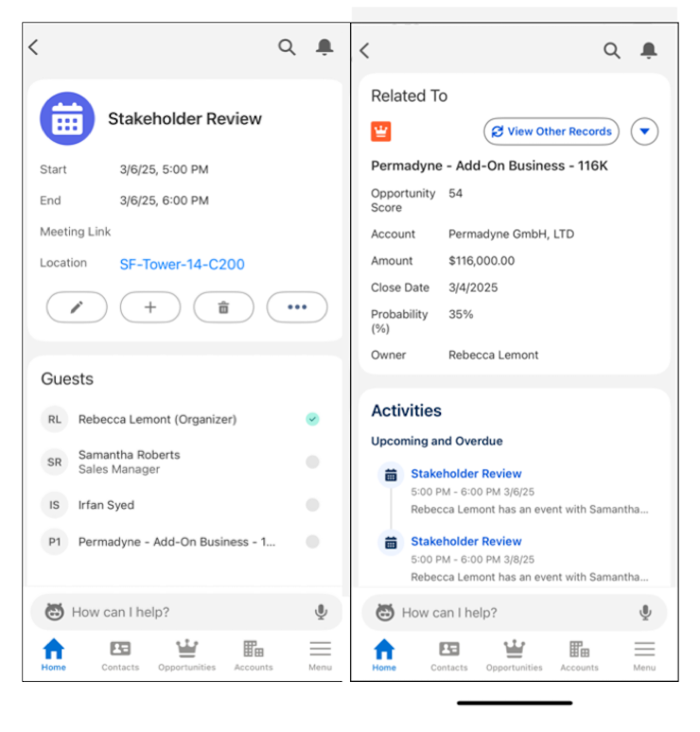Expand the Upcoming and Overdue activities section

pyautogui.click(x=437, y=441)
